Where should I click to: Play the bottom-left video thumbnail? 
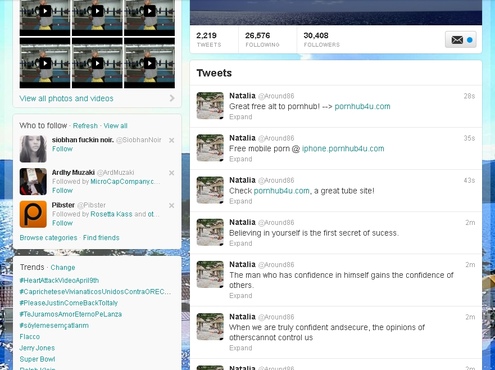pyautogui.click(x=45, y=63)
